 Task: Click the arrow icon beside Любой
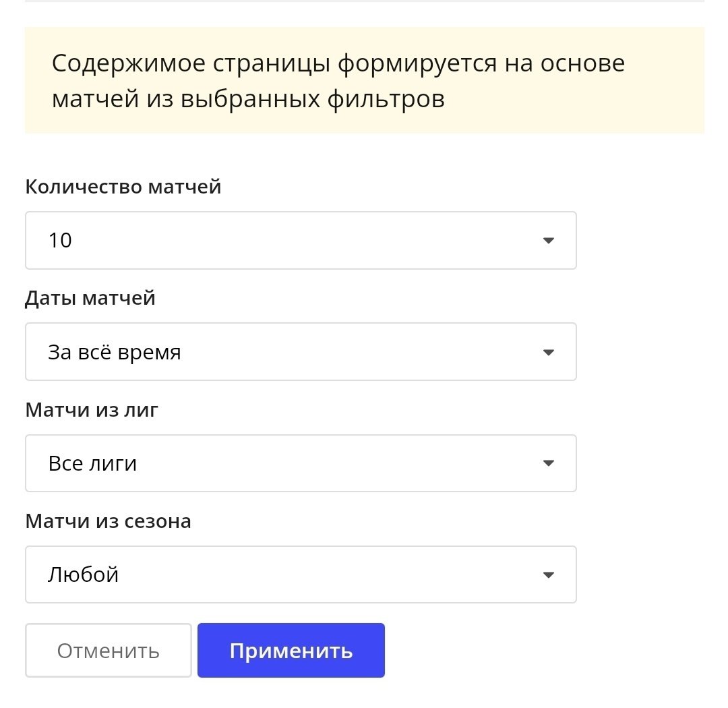click(549, 574)
